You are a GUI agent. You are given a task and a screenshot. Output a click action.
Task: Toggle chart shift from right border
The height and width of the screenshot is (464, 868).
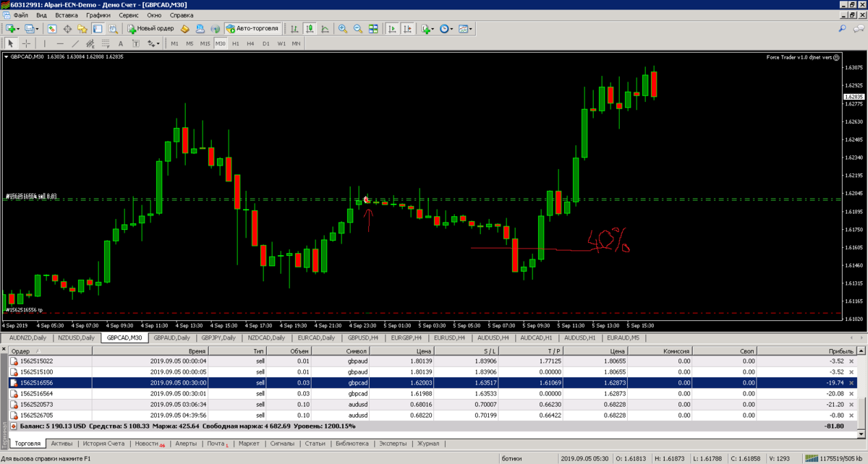[x=407, y=29]
